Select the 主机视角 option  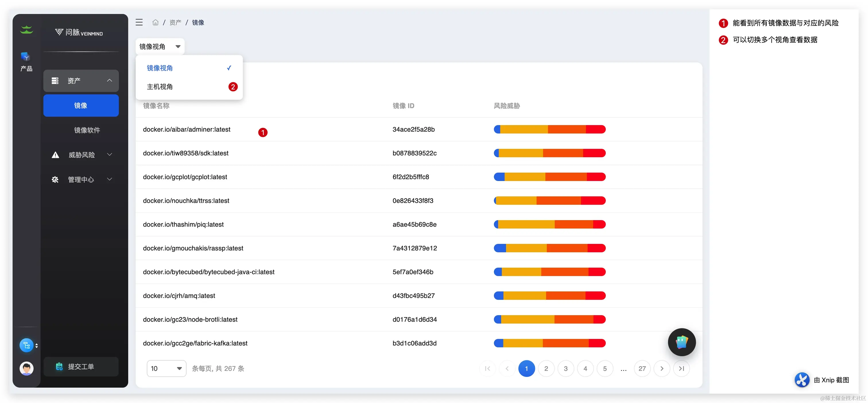pyautogui.click(x=160, y=87)
